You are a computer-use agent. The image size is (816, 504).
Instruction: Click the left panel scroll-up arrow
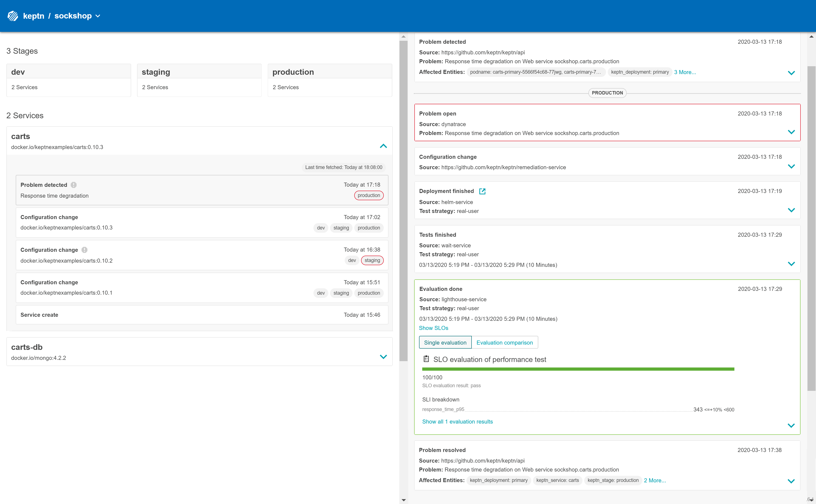pos(403,36)
